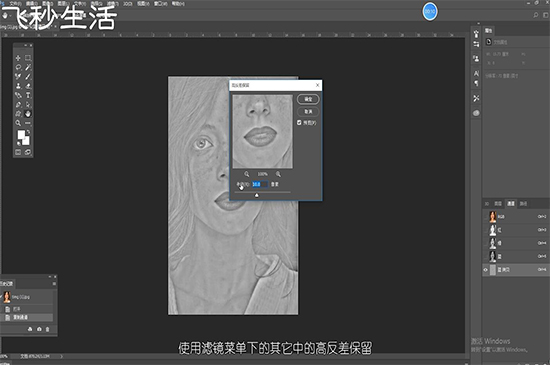Click the foreground color swatch
The image size is (550, 365).
[x=21, y=134]
